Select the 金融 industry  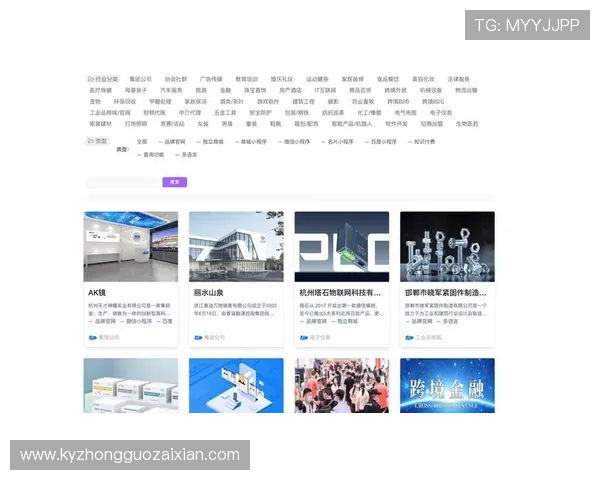(x=225, y=90)
